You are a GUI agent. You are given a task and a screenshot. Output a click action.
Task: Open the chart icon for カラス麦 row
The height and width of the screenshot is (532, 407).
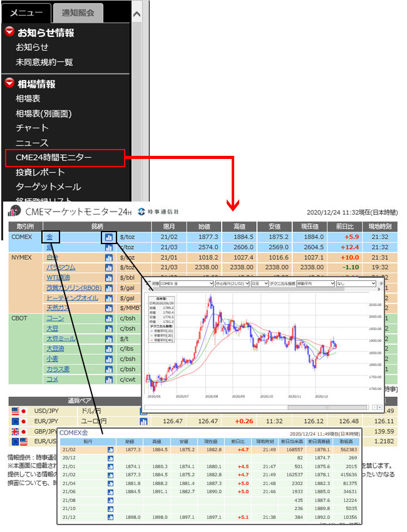click(x=108, y=369)
